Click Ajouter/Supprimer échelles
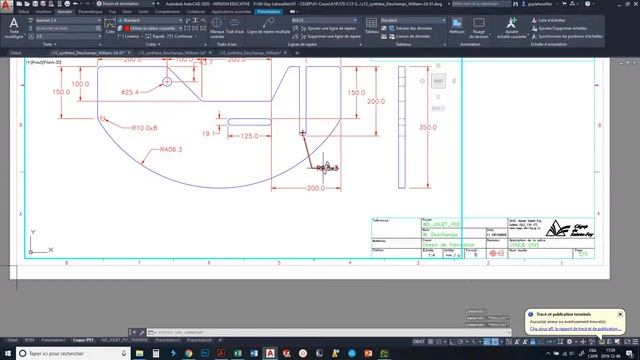Viewport: 640px width, 360px height. [559, 28]
